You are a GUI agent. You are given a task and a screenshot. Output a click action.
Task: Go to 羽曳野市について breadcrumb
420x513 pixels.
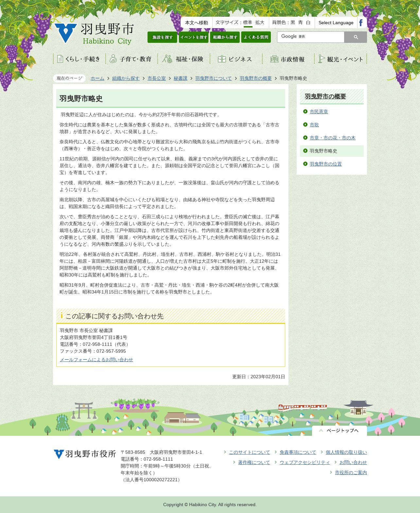(214, 79)
